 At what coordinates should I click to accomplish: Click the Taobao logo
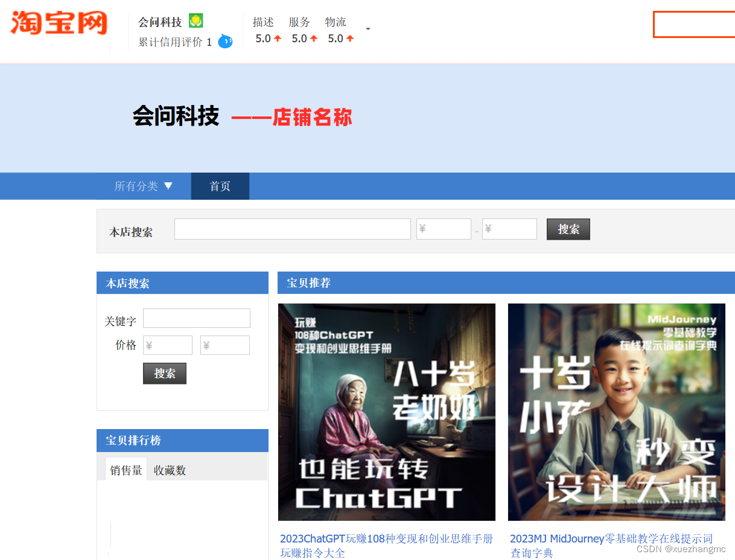59,23
